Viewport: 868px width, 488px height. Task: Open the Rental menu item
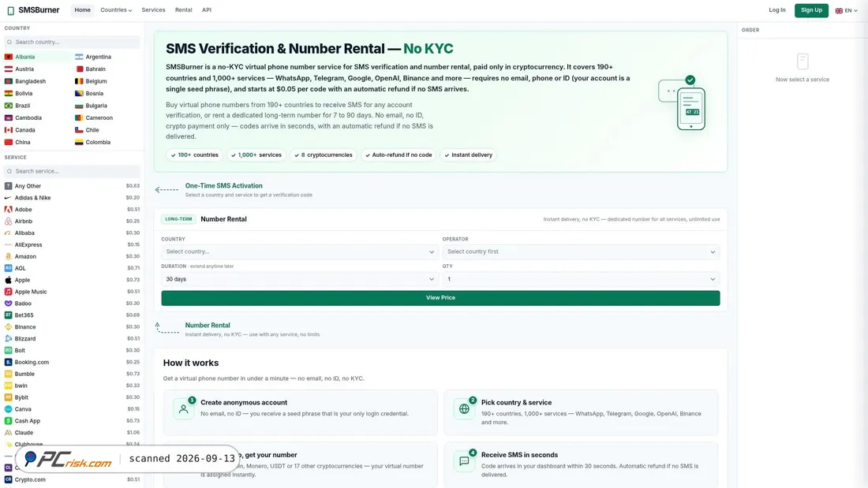[x=183, y=10]
